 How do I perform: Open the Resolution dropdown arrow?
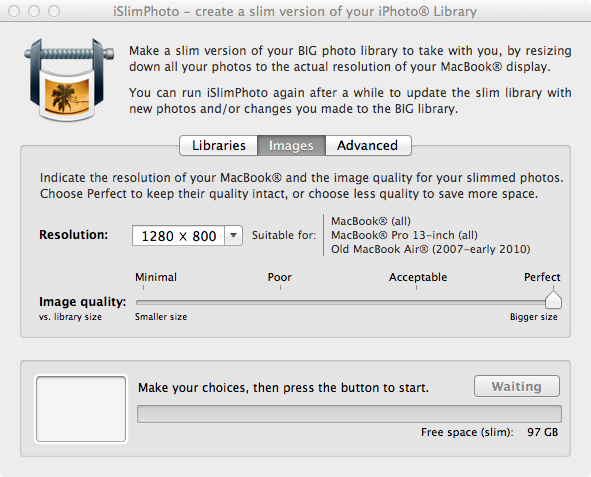tap(233, 236)
